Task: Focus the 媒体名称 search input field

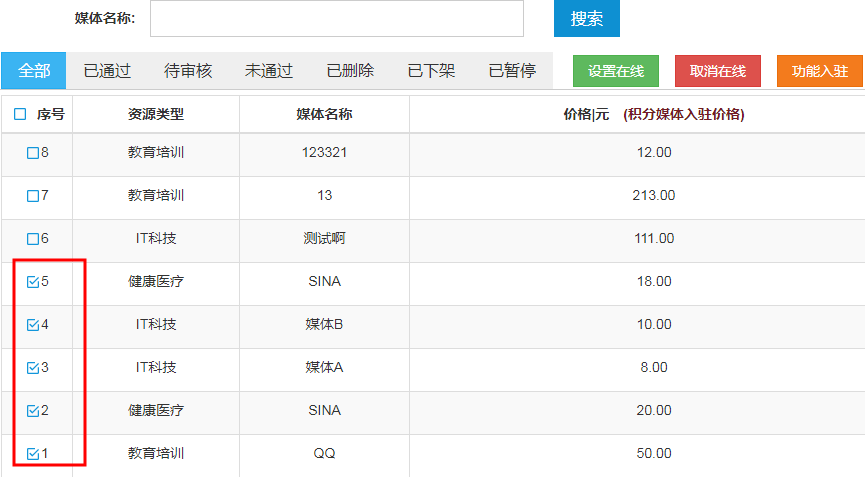Action: pos(337,18)
